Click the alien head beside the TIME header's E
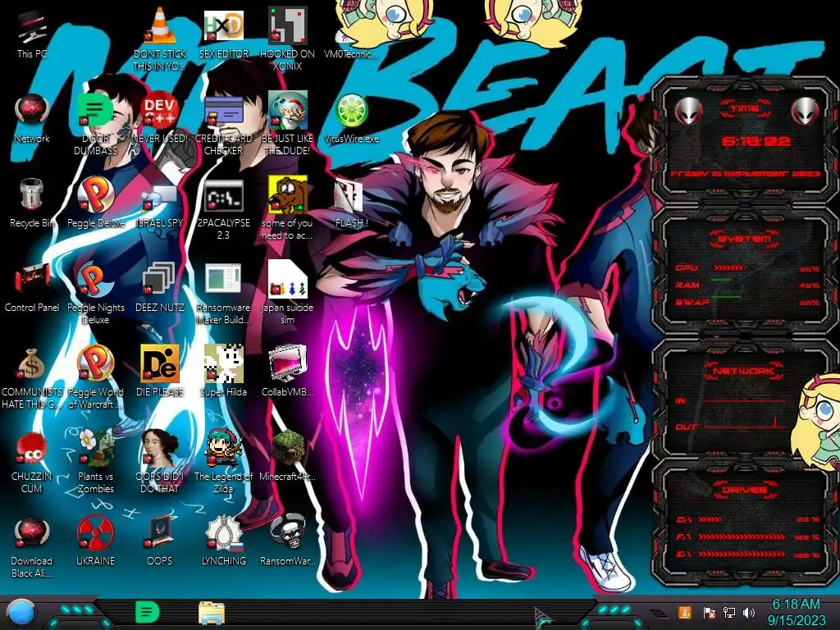Image resolution: width=840 pixels, height=630 pixels. (806, 111)
